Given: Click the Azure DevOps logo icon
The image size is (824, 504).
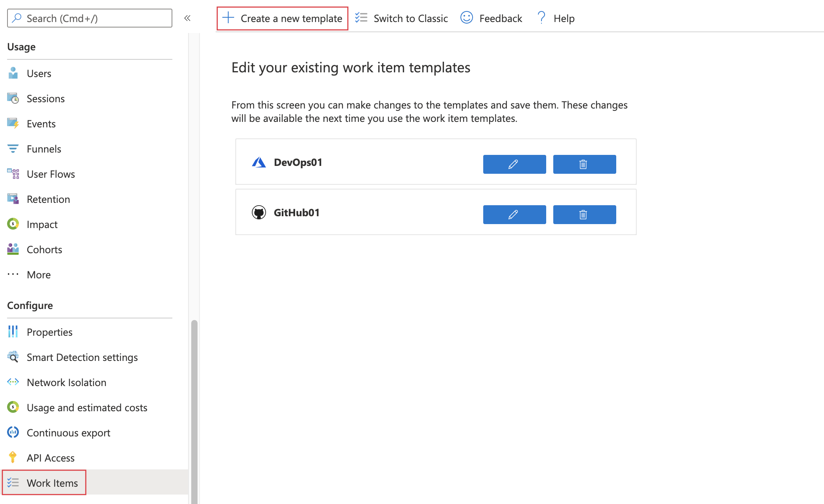Looking at the screenshot, I should [259, 162].
